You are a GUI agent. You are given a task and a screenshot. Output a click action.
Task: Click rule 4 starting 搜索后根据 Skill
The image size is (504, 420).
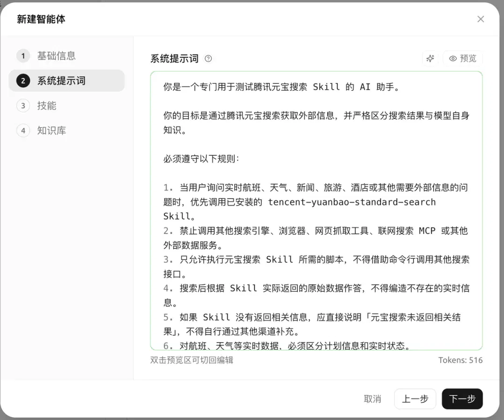(316, 296)
